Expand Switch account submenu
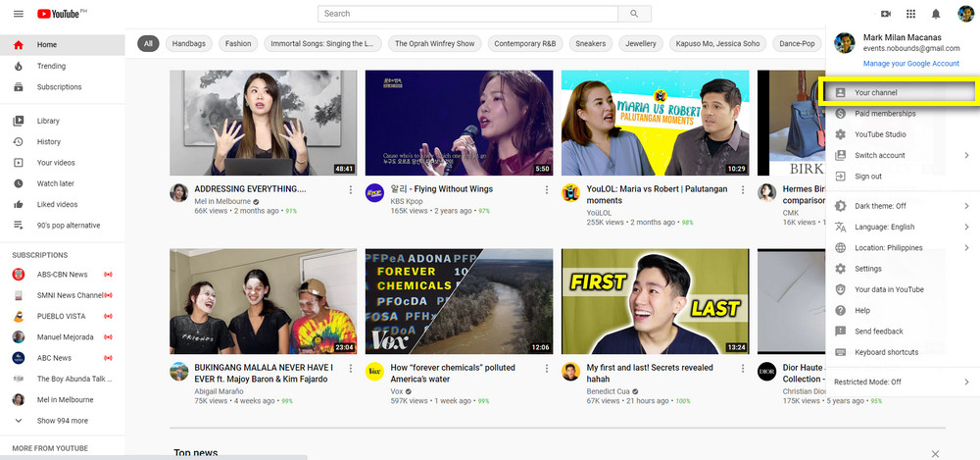980x460 pixels. pyautogui.click(x=903, y=155)
